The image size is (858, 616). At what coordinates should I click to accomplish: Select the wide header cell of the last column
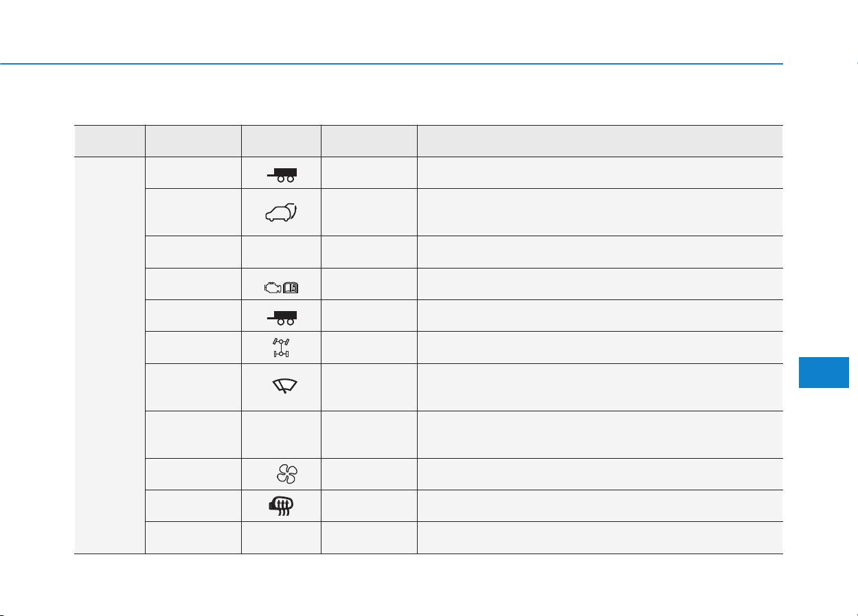coord(600,141)
